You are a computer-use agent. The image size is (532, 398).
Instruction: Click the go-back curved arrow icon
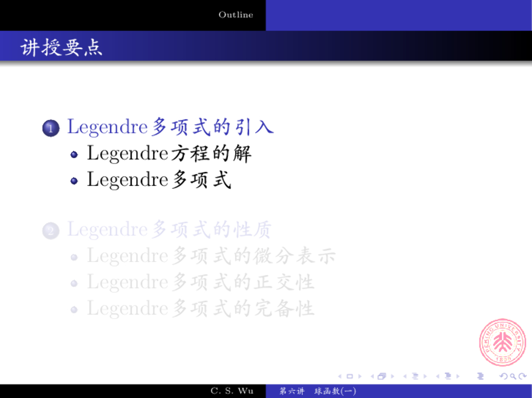(504, 376)
